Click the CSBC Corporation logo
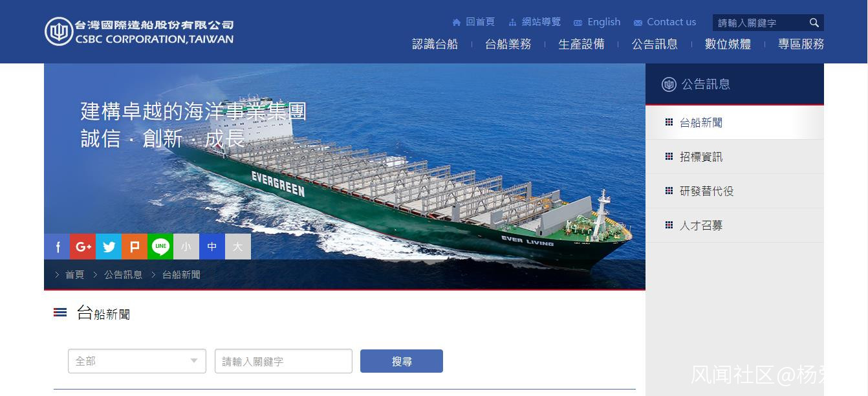 point(139,32)
